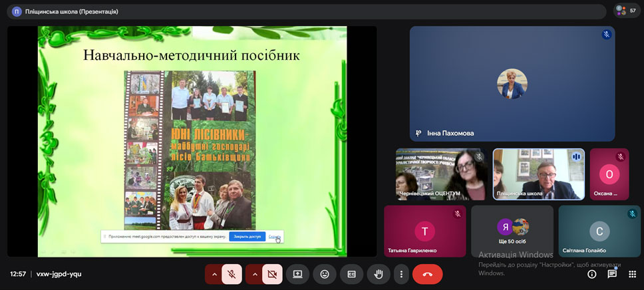Click the Present now screen share icon
Image resolution: width=644 pixels, height=290 pixels.
pyautogui.click(x=297, y=274)
